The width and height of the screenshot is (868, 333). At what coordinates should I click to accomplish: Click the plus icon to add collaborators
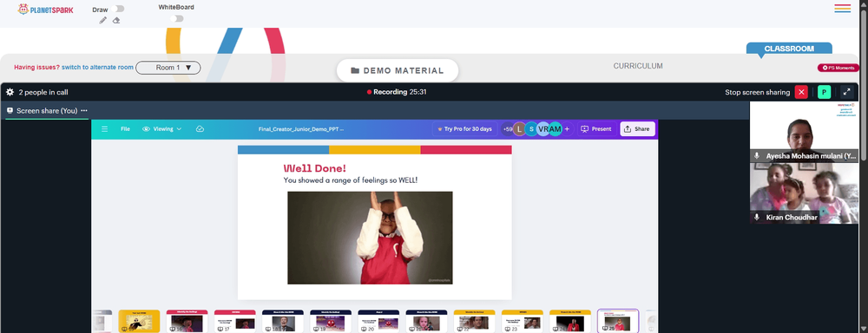pyautogui.click(x=567, y=129)
